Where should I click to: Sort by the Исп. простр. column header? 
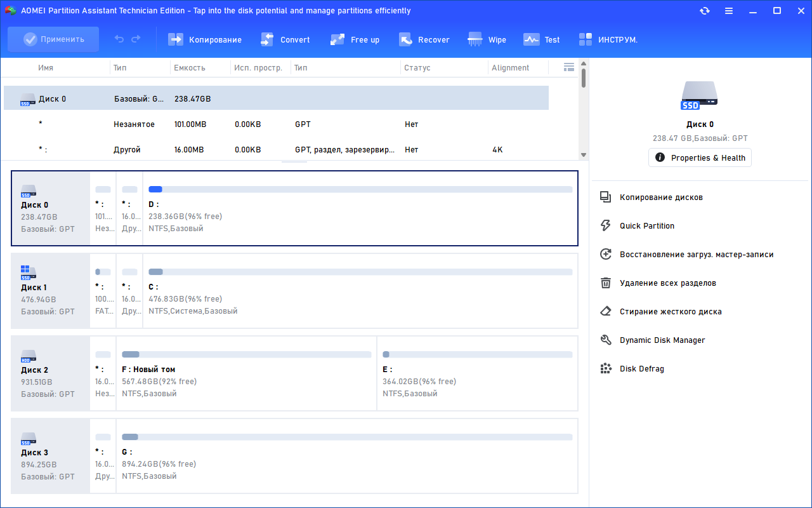click(x=258, y=68)
